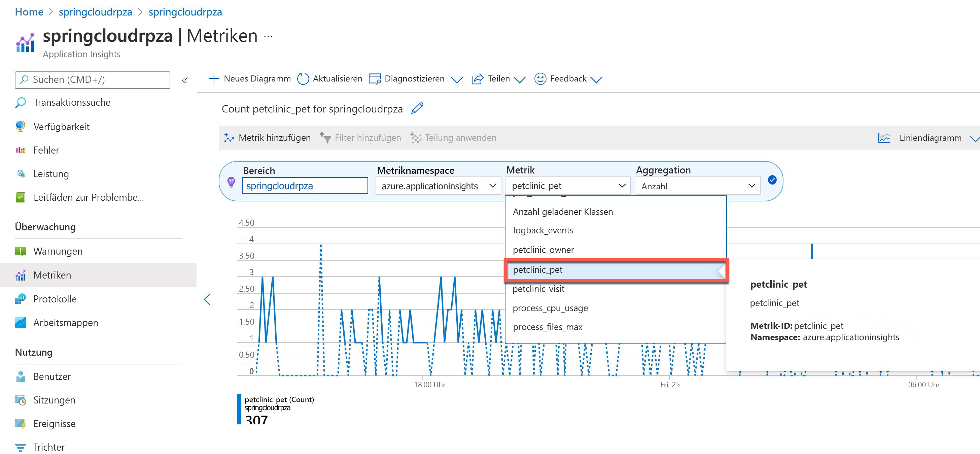Click the Benutzer user icon
Image resolution: width=980 pixels, height=454 pixels.
[x=21, y=377]
